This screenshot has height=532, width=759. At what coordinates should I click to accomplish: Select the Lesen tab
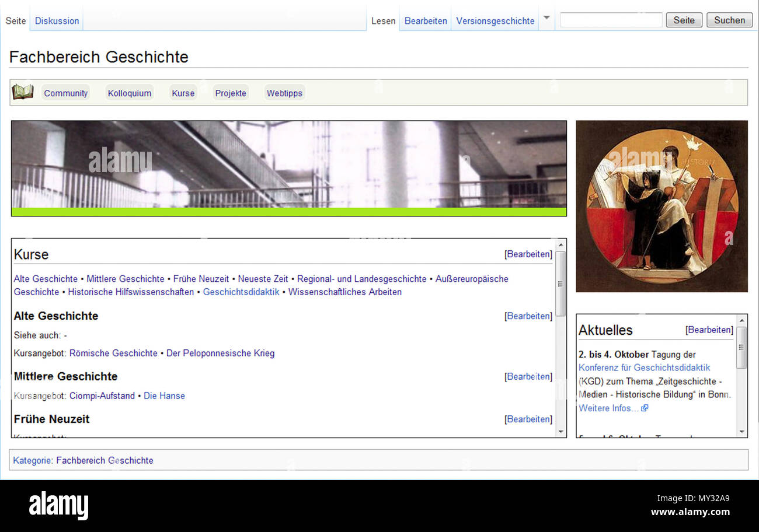pos(383,20)
